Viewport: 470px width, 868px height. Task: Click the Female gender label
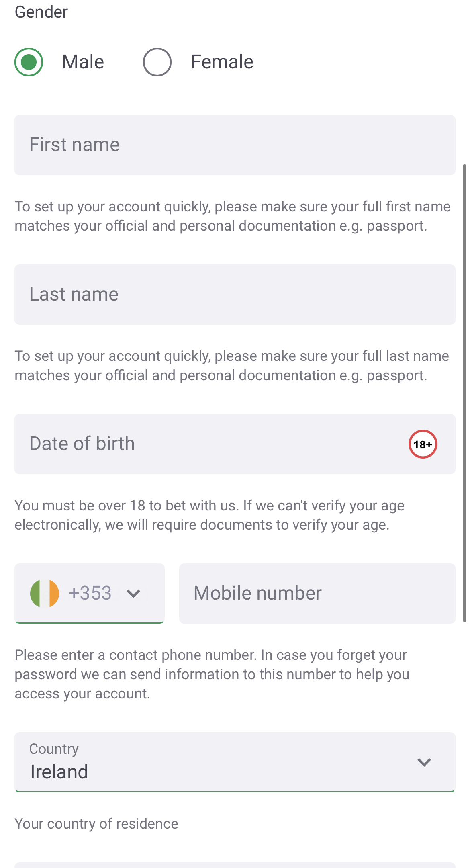[222, 62]
